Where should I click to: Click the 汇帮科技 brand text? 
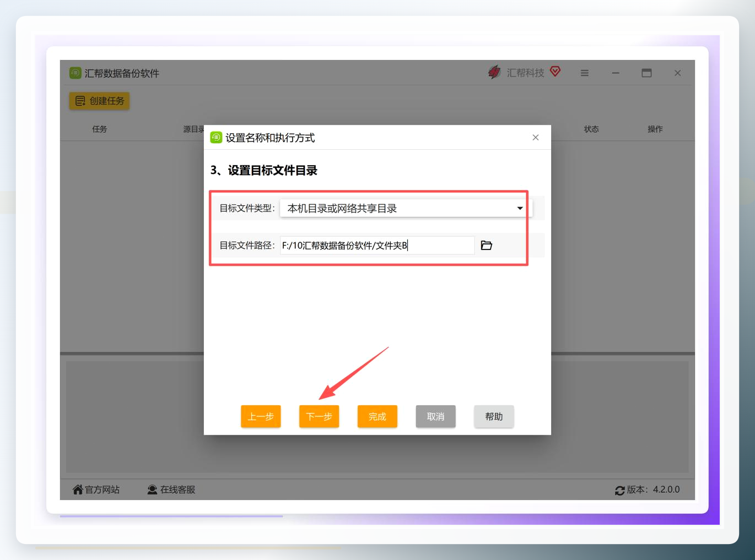point(525,73)
